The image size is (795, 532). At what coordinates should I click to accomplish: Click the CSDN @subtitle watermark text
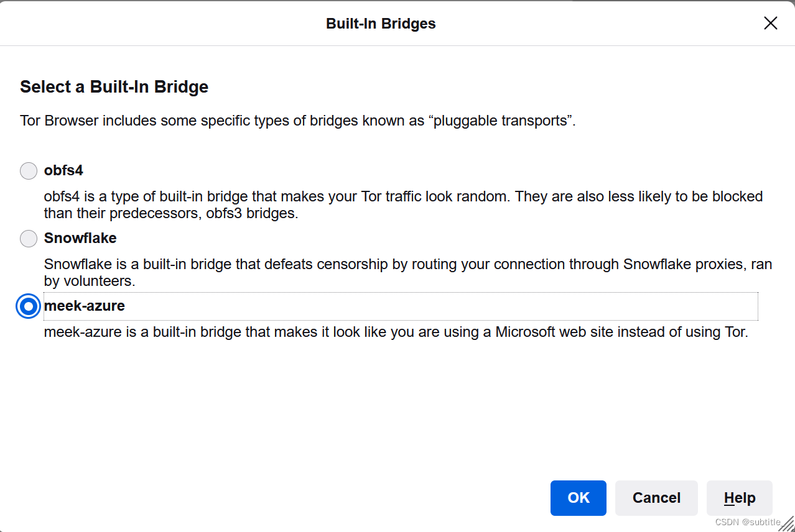(x=748, y=522)
